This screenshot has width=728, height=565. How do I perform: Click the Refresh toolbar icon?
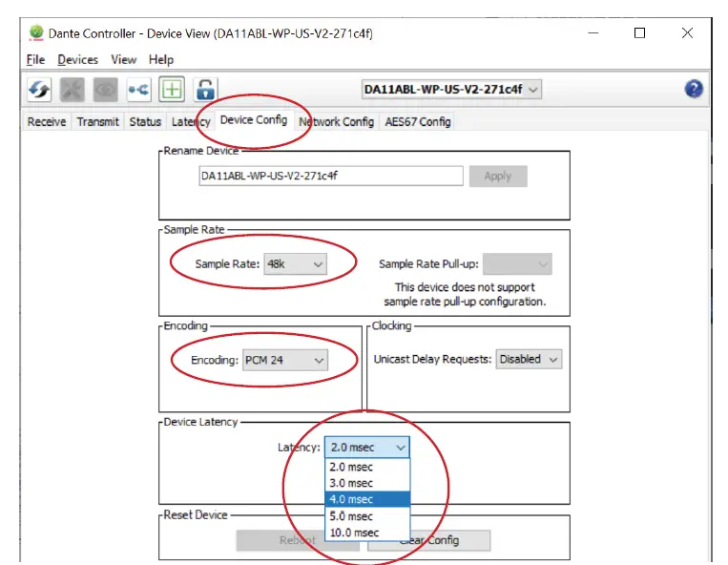[x=39, y=89]
